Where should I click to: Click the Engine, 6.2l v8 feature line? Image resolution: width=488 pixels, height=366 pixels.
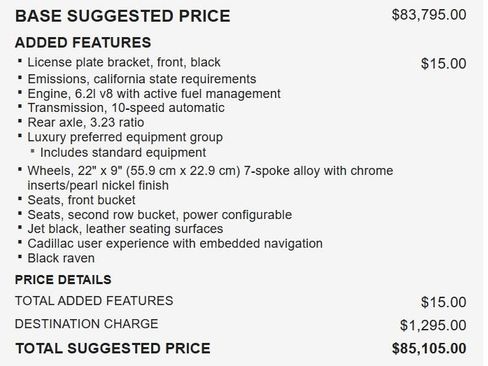[x=154, y=94]
